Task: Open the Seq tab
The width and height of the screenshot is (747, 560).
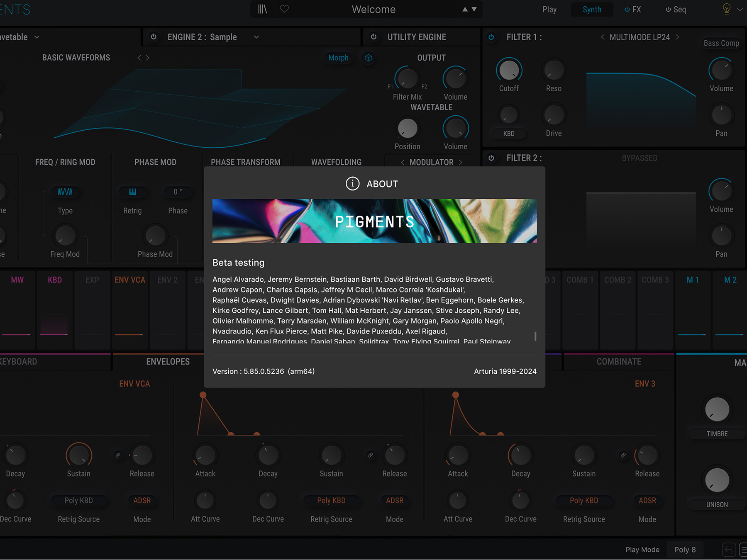Action: (x=676, y=10)
